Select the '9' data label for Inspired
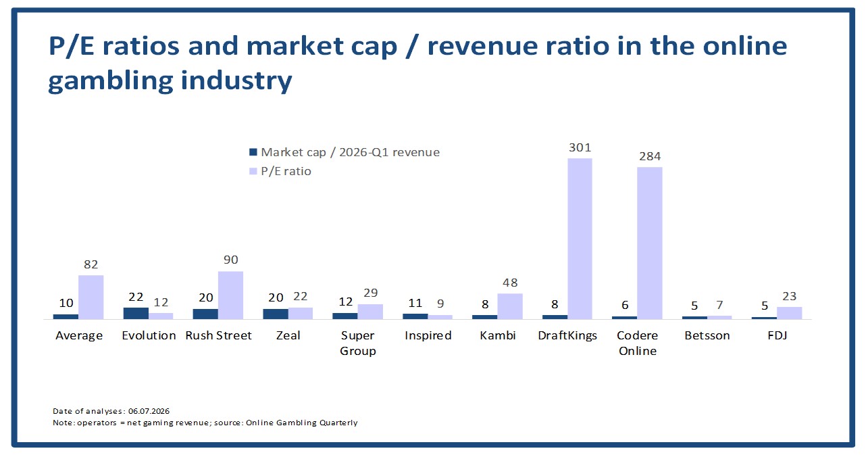The height and width of the screenshot is (455, 868). tap(440, 304)
